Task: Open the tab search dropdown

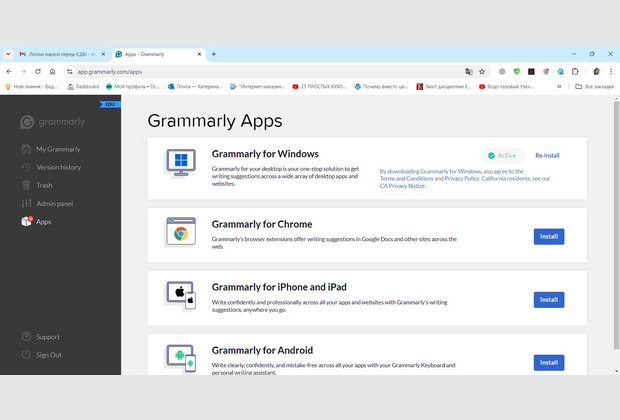Action: click(x=8, y=54)
